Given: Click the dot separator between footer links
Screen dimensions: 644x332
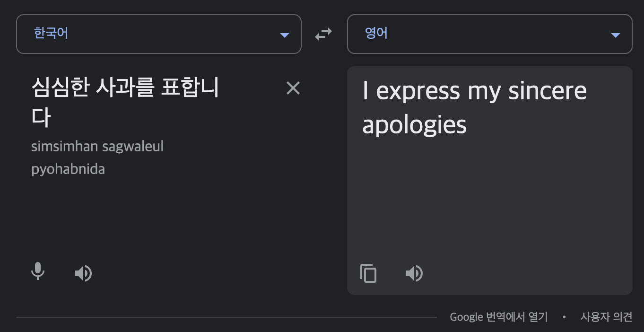Looking at the screenshot, I should pos(564,317).
